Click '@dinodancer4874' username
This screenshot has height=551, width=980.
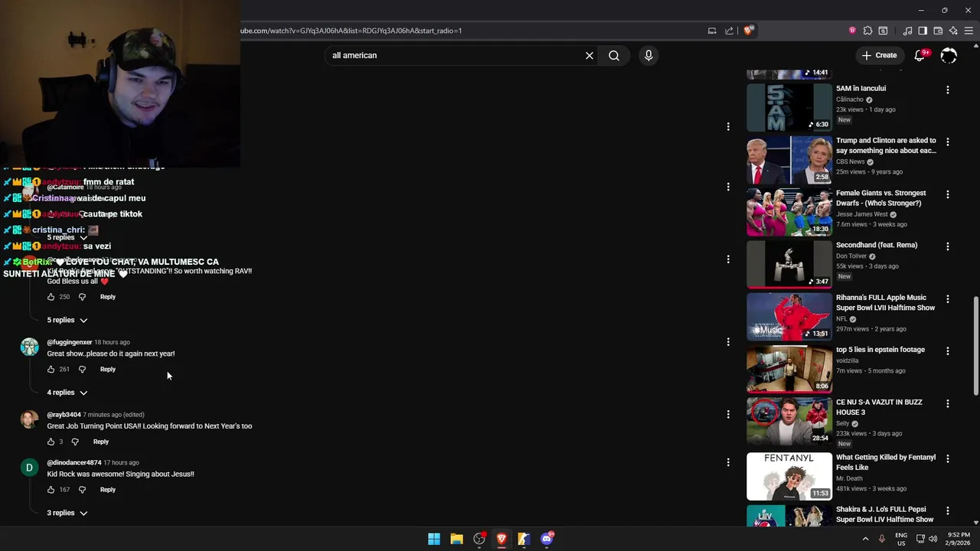73,462
